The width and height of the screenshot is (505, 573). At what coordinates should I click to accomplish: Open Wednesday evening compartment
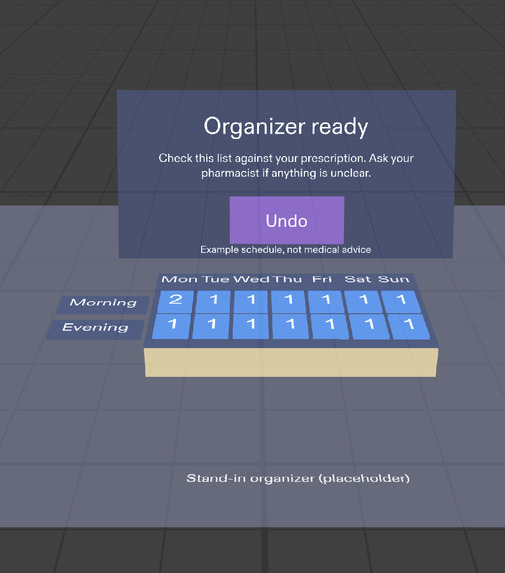click(x=251, y=326)
